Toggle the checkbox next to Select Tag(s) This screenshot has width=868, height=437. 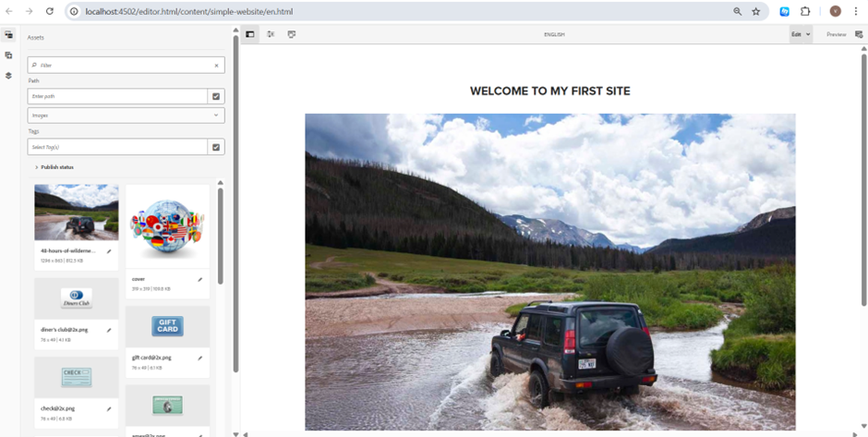pyautogui.click(x=216, y=147)
